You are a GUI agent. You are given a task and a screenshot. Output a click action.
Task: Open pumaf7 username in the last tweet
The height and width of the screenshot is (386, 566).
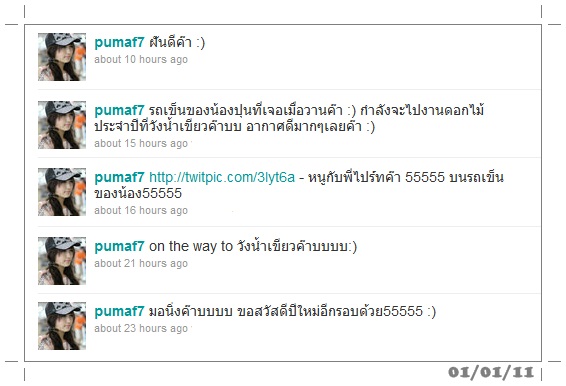coord(119,312)
